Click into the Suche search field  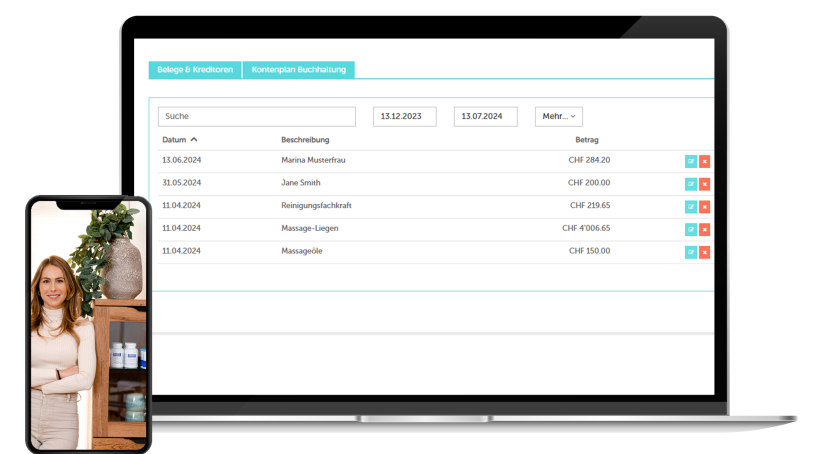click(256, 117)
